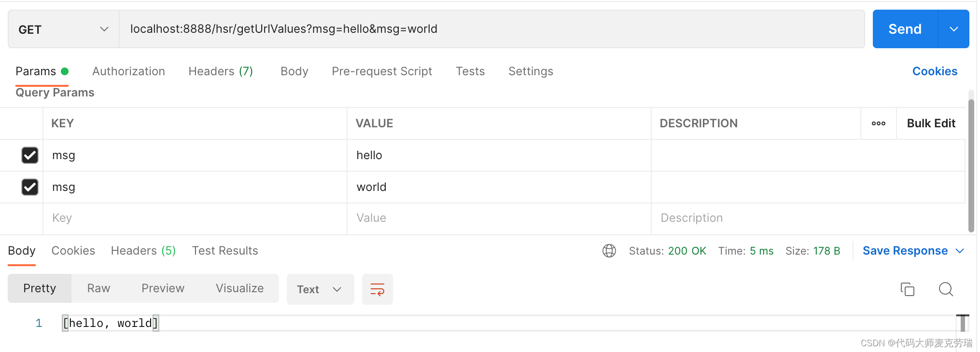
Task: Uncheck the msg hello parameter checkbox
Action: [30, 155]
